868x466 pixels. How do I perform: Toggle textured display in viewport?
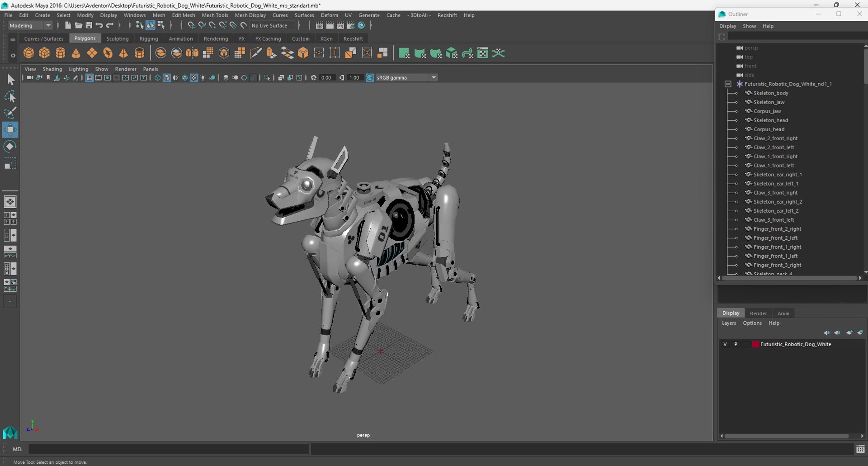194,78
